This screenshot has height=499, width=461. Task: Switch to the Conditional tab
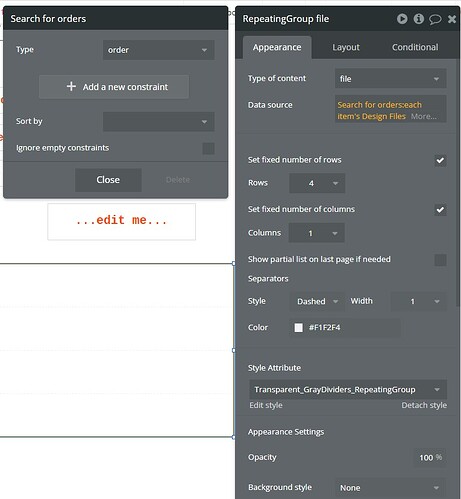coord(415,47)
